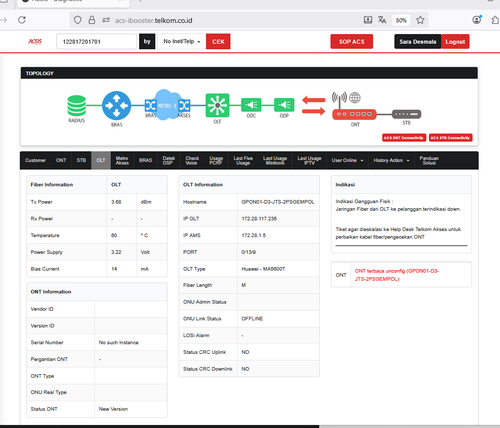Expand the User Online dropdown menu
The width and height of the screenshot is (500, 428).
click(x=347, y=160)
